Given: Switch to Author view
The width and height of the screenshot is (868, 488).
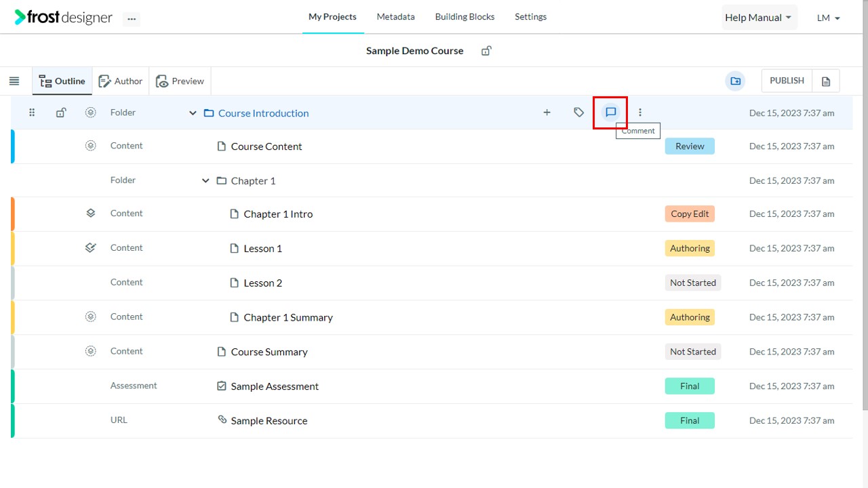Looking at the screenshot, I should (x=121, y=81).
